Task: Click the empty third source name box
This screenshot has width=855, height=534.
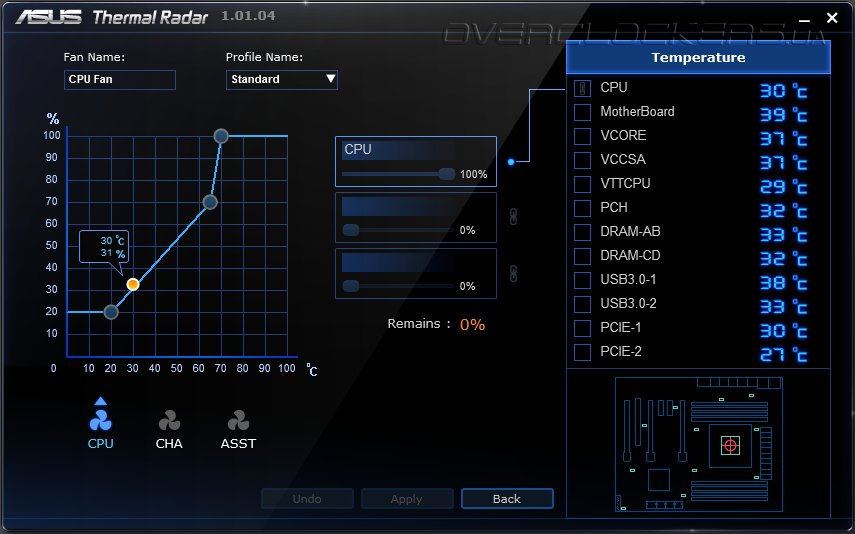Action: coord(398,263)
